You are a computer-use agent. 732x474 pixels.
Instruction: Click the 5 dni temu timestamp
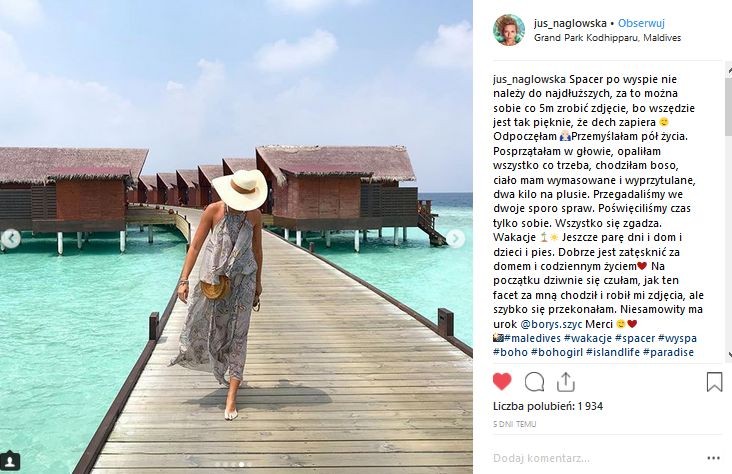[x=515, y=424]
